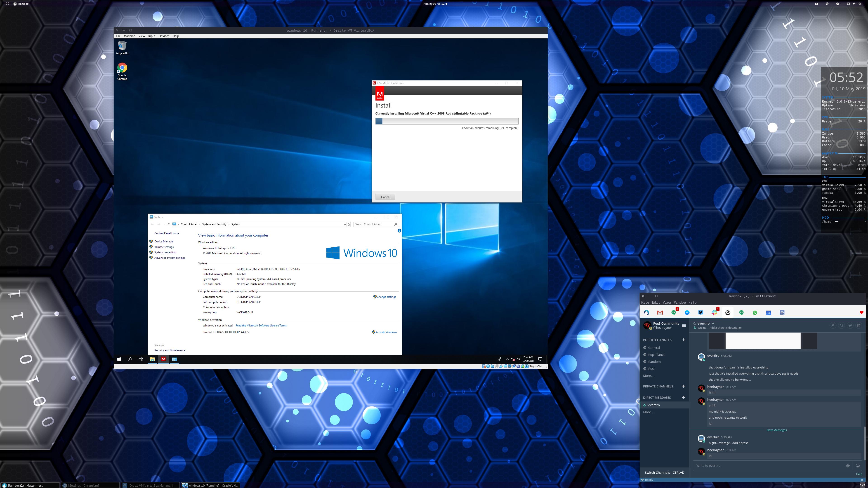This screenshot has width=868, height=488.
Task: Expand More under Public Channels
Action: [648, 375]
